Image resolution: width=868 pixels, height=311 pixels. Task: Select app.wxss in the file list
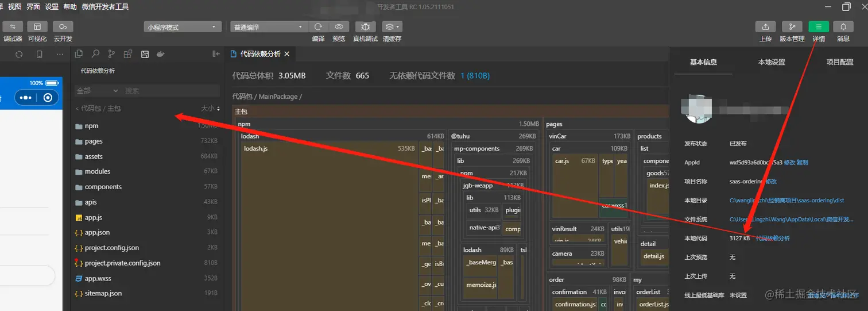click(146, 278)
